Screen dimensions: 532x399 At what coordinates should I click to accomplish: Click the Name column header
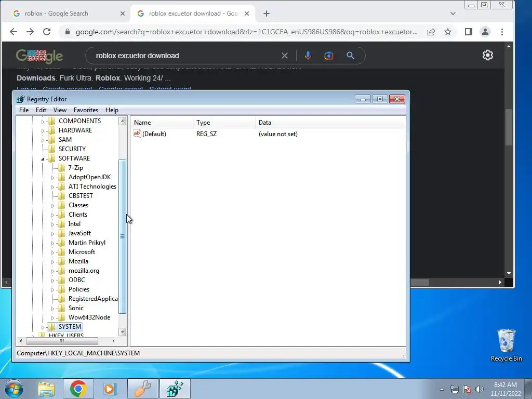click(162, 123)
